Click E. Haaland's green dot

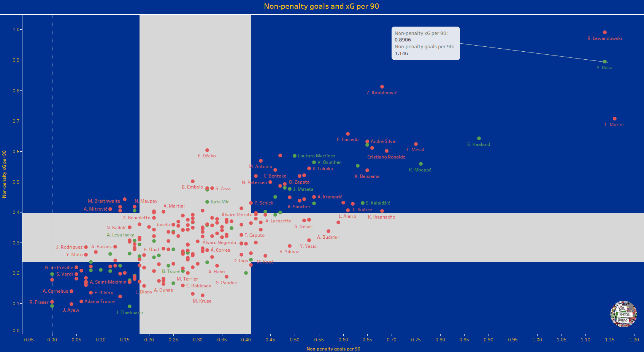[479, 138]
